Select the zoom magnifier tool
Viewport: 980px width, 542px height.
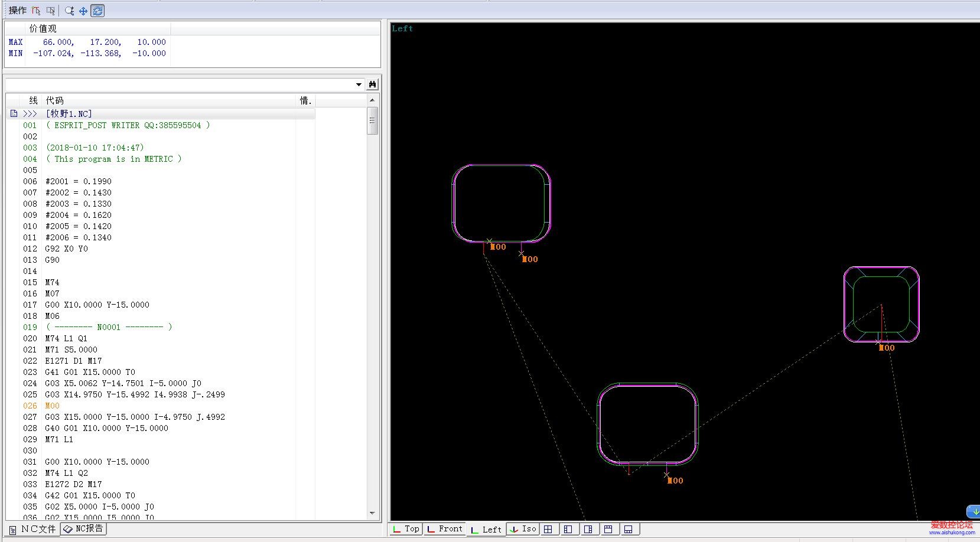click(x=70, y=11)
